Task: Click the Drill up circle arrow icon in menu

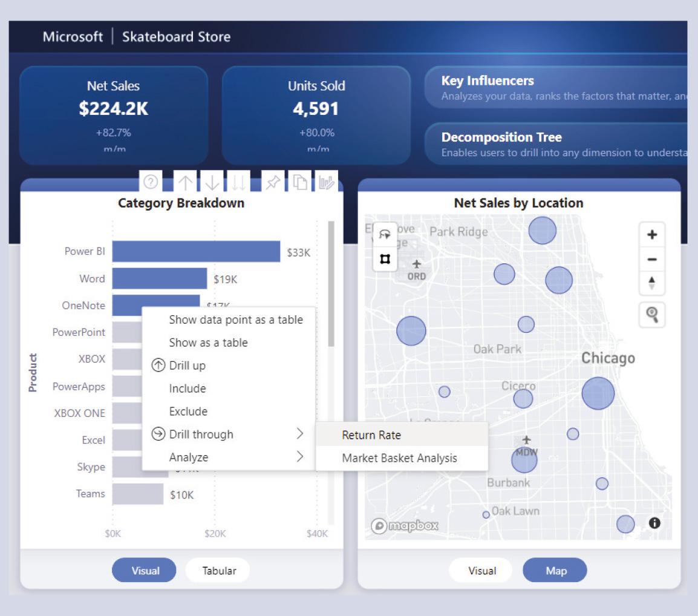Action: point(158,365)
